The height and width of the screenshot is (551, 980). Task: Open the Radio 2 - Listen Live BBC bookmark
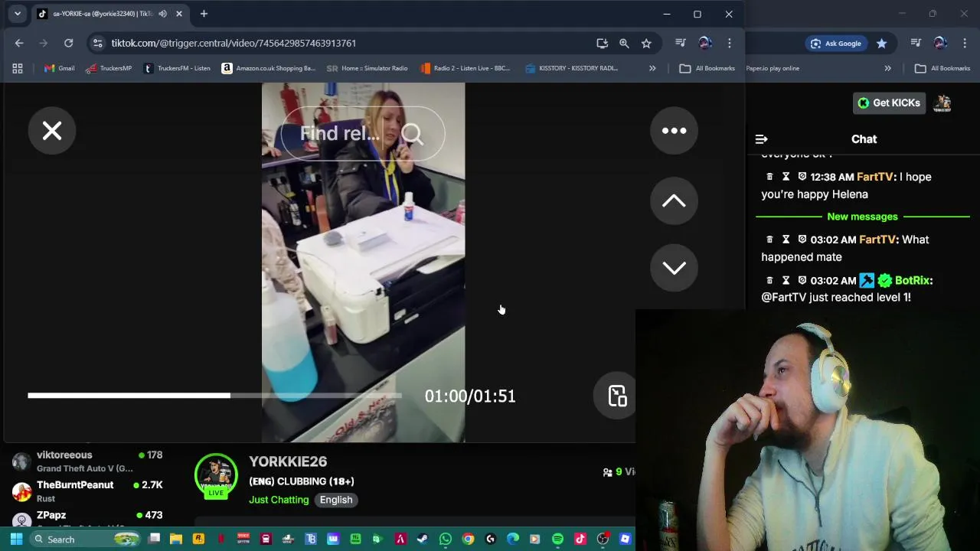click(465, 68)
